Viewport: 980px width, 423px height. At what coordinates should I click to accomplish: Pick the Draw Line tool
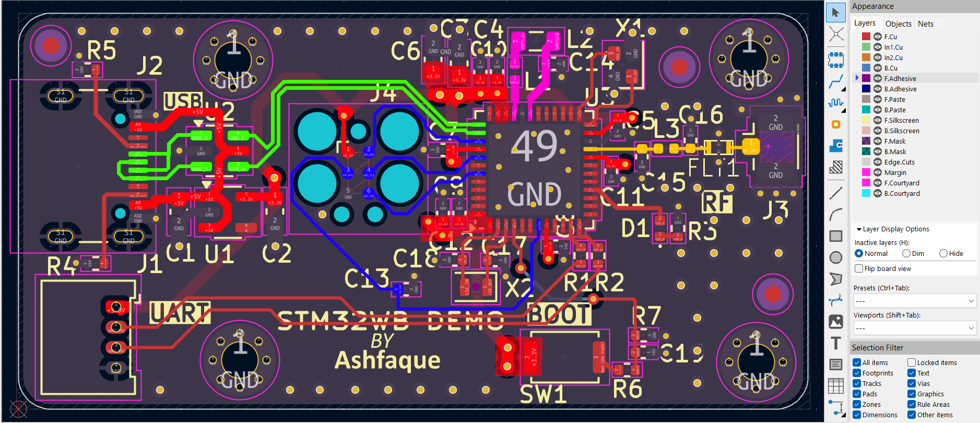(x=835, y=193)
